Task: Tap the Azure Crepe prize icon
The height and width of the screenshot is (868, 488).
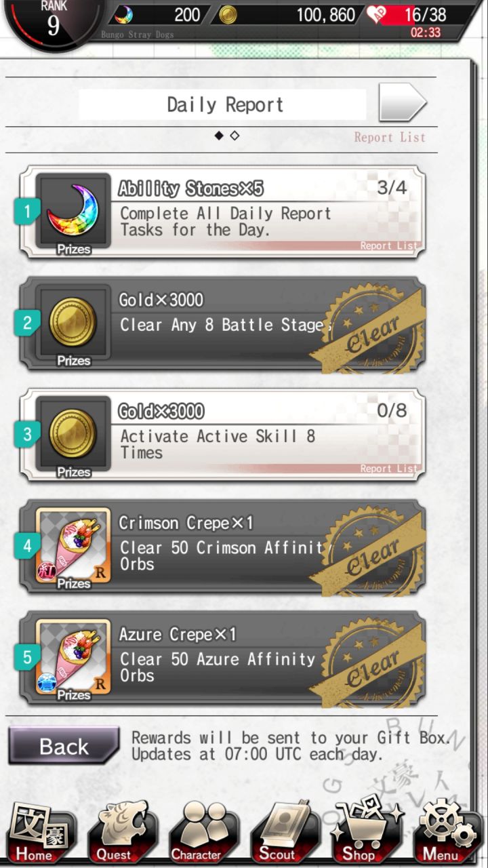Action: coord(73,657)
